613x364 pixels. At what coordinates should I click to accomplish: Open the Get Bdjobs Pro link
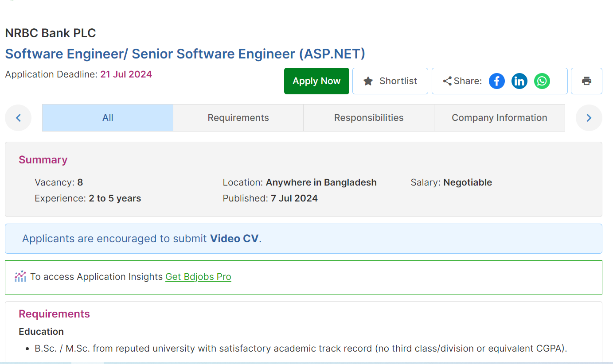[198, 277]
